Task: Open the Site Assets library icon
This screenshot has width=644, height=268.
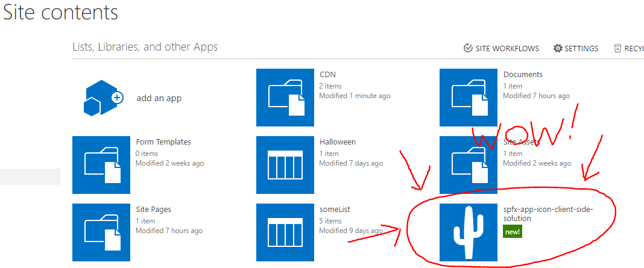Action: pyautogui.click(x=469, y=165)
